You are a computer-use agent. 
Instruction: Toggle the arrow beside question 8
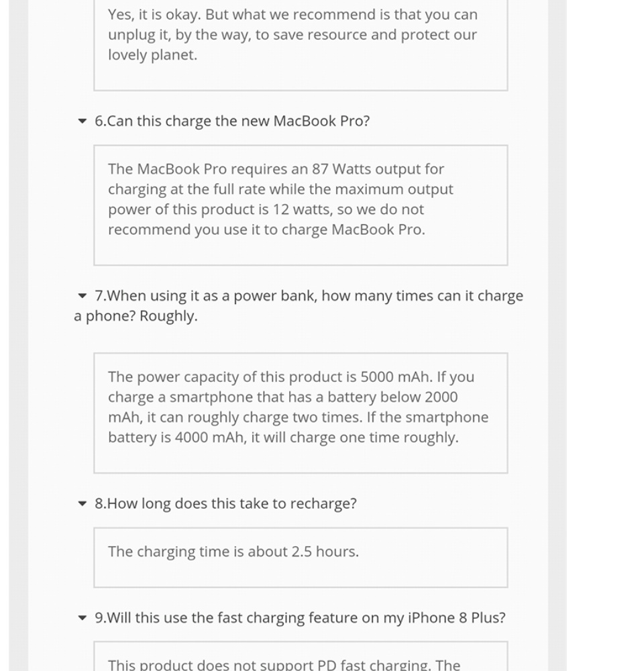tap(83, 504)
